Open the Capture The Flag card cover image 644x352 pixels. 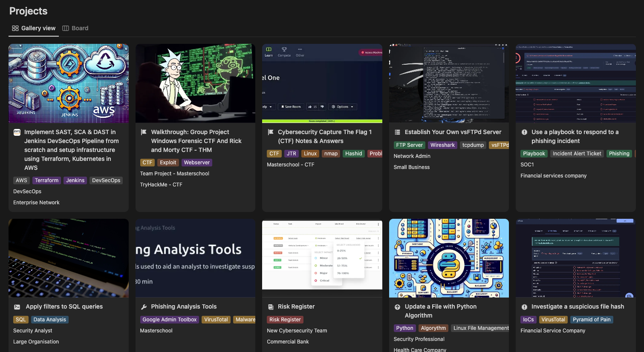(322, 83)
